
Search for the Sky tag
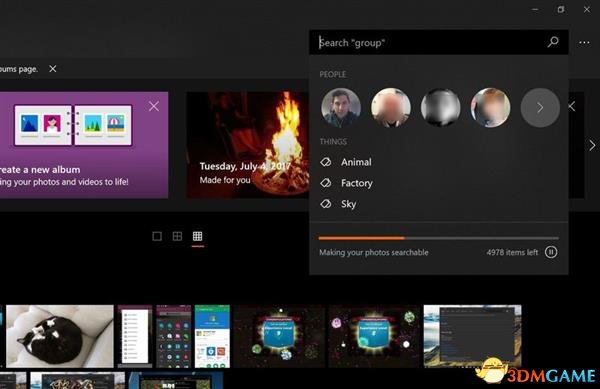tap(439, 204)
